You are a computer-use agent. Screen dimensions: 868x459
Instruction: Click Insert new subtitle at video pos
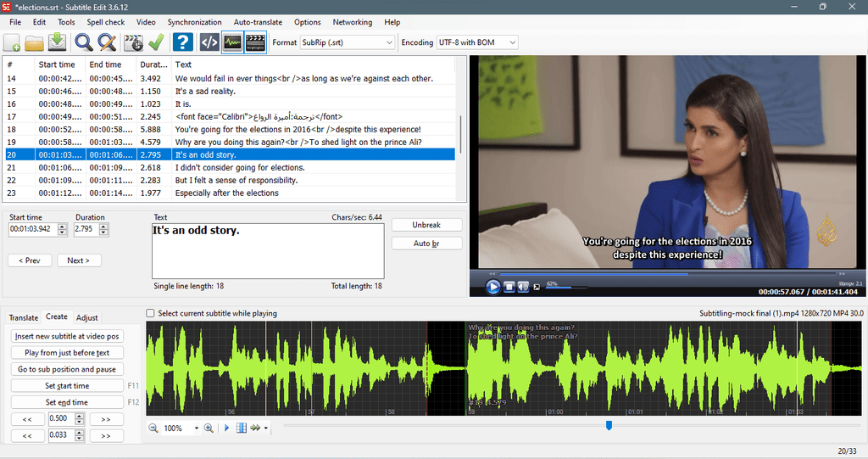(67, 337)
